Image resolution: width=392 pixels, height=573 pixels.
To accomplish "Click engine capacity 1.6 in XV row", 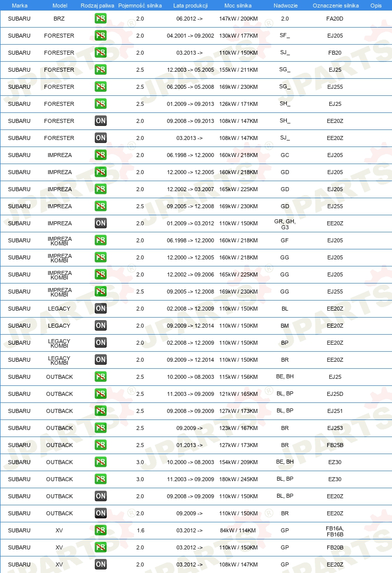I will pos(140,530).
